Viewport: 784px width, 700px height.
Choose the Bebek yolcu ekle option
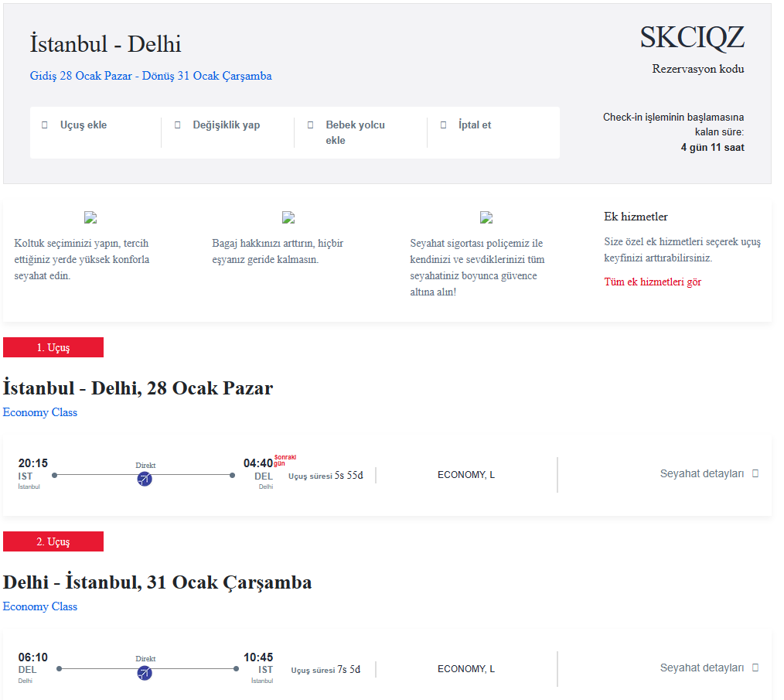[x=355, y=132]
